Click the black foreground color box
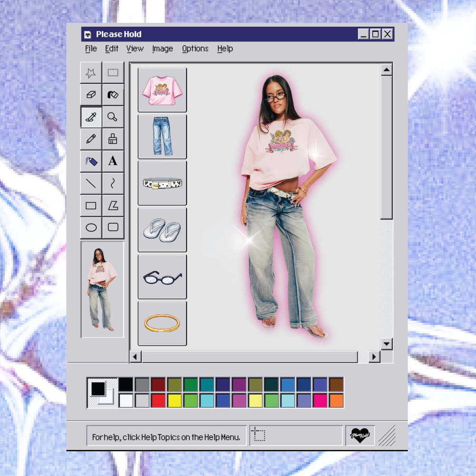 (98, 388)
